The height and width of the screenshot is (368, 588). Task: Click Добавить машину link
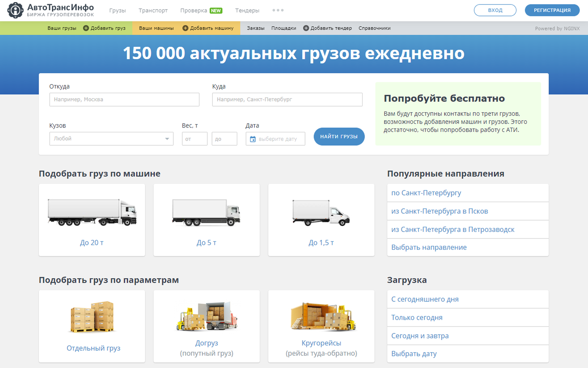tap(212, 28)
